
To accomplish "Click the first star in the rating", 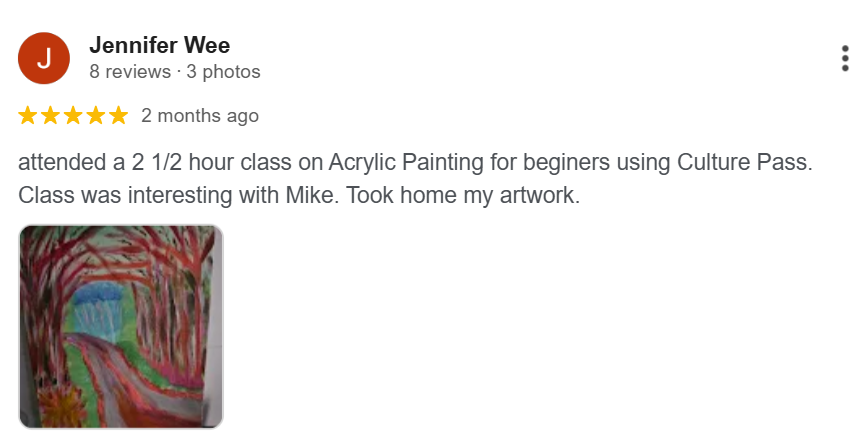I will point(28,116).
